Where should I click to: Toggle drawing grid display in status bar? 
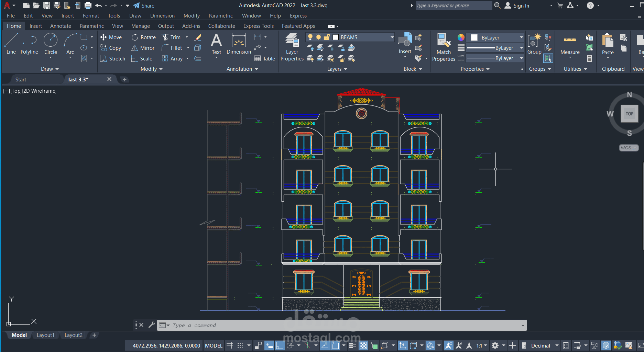[230, 345]
